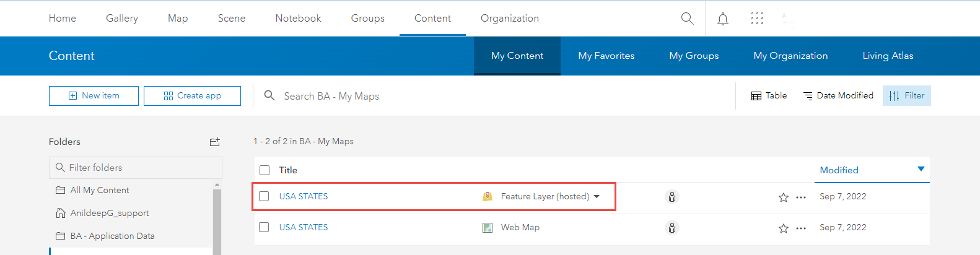Select the Content nav item
The image size is (980, 255).
[432, 19]
